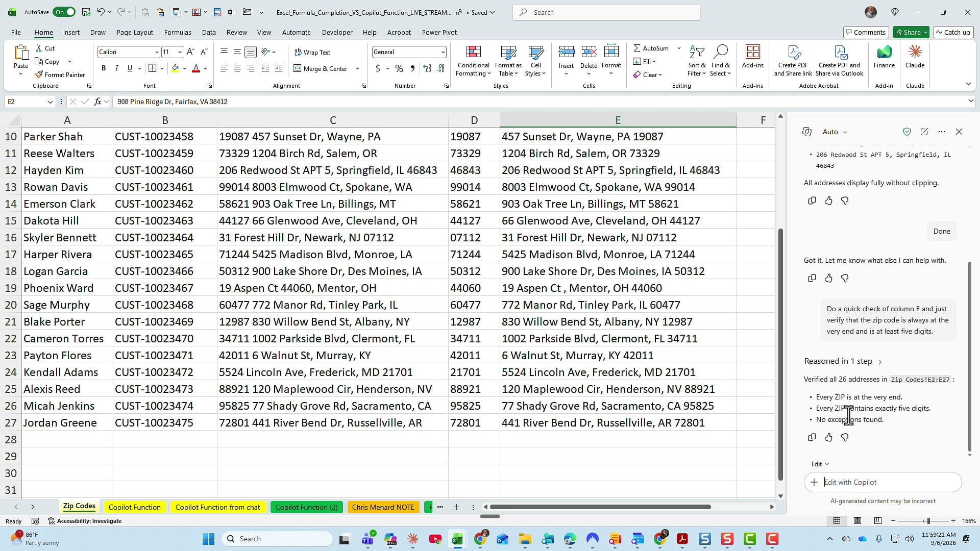Click the Undo arrow icon
The height and width of the screenshot is (551, 980).
(x=101, y=12)
